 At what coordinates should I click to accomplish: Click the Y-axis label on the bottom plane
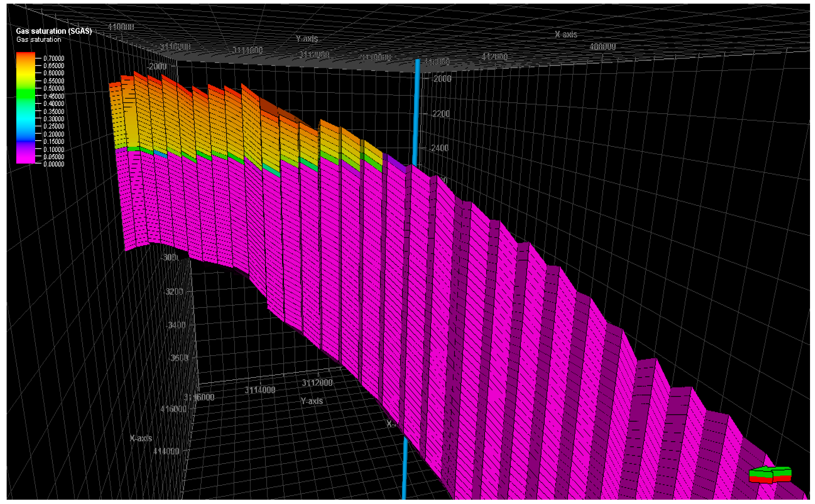pyautogui.click(x=311, y=401)
